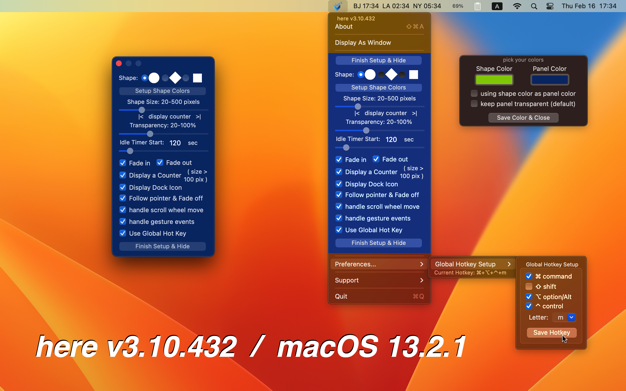The height and width of the screenshot is (391, 626).
Task: Select the square shape in the menu panel
Action: point(414,75)
